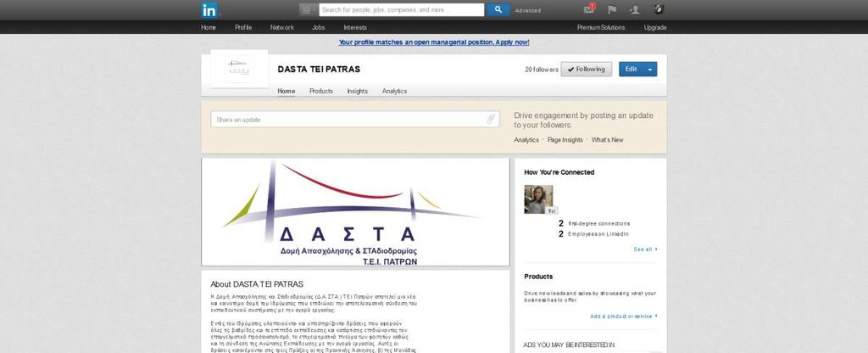Click Employees on LinkedIn count
This screenshot has height=353, width=868.
(593, 234)
